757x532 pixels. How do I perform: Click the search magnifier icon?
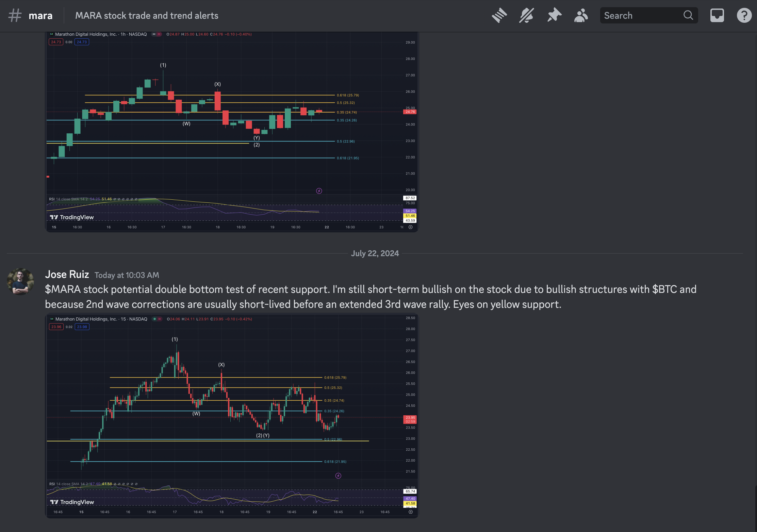point(688,15)
